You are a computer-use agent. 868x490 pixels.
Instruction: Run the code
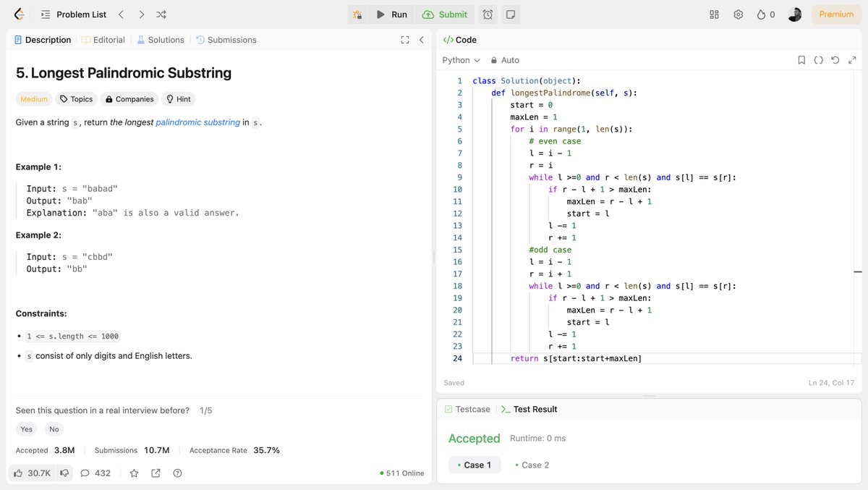point(391,14)
